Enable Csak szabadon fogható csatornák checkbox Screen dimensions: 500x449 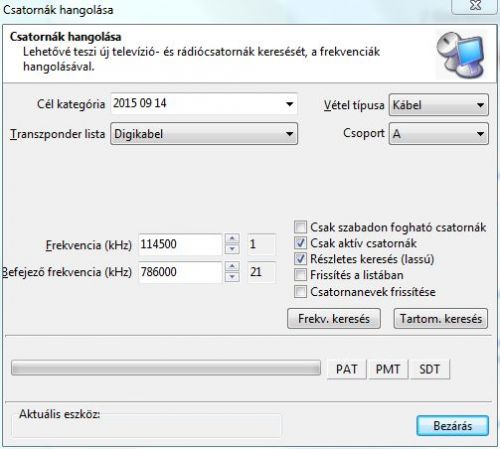[300, 227]
